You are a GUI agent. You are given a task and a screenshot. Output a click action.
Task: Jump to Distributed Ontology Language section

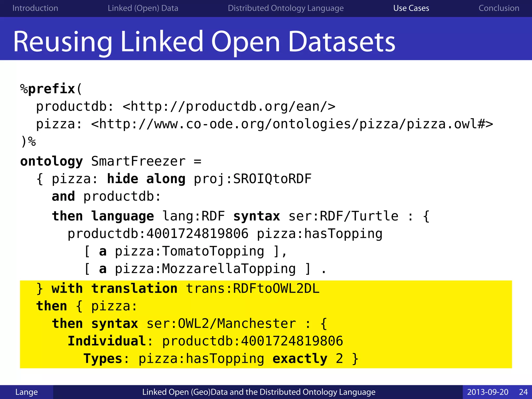point(286,8)
